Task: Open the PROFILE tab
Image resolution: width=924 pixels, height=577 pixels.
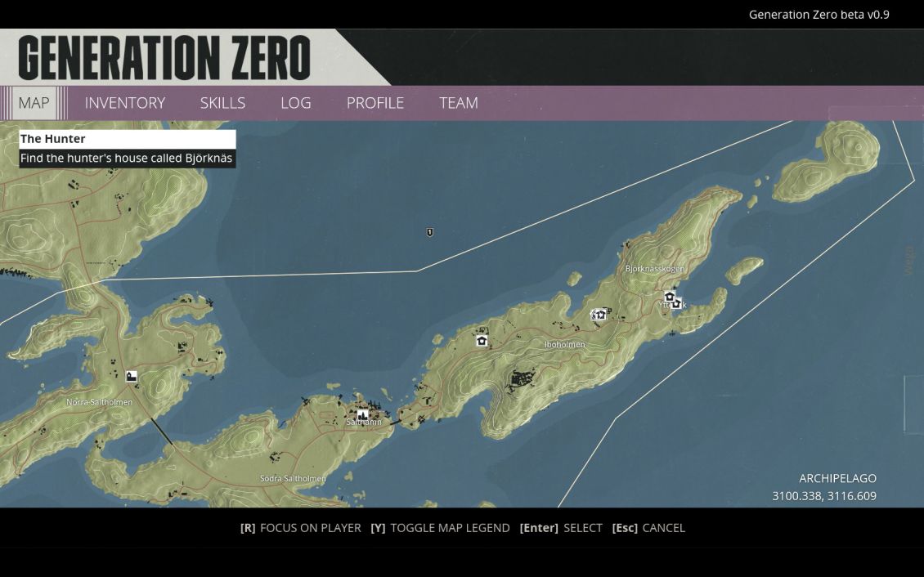Action: (375, 103)
